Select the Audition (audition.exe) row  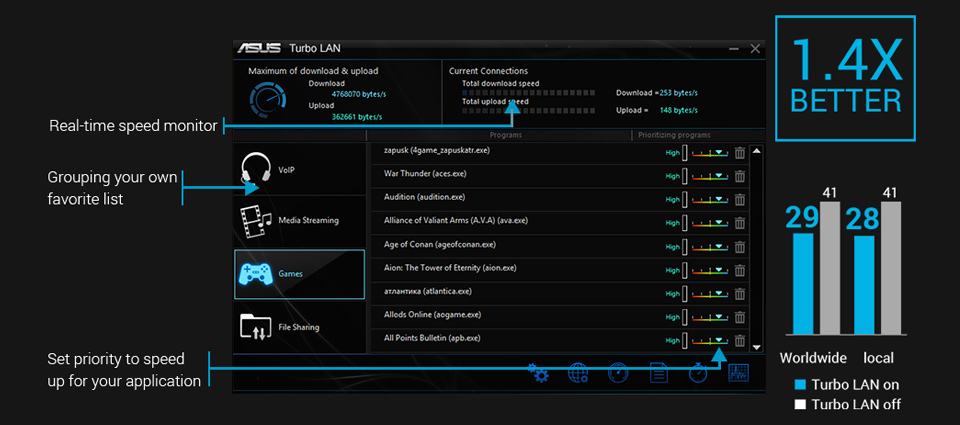click(560, 200)
